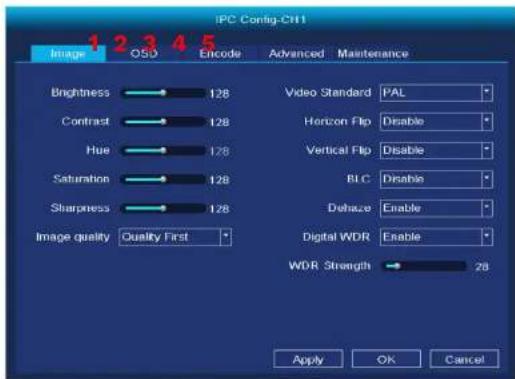
Task: Adjust the Brightness slider
Action: coord(163,93)
